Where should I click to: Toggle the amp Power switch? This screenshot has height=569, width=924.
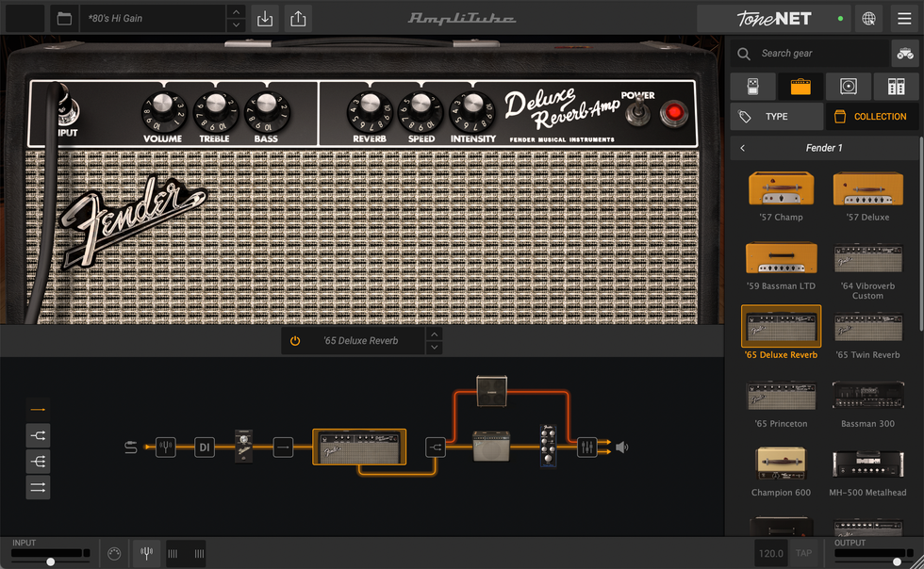[x=638, y=113]
